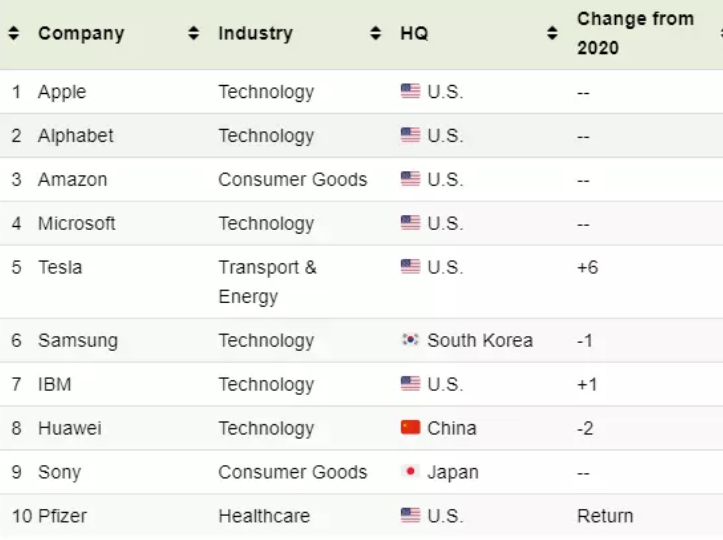Viewport: 723px width, 540px height.
Task: Click the Return value in Pfizer row
Action: [x=605, y=516]
